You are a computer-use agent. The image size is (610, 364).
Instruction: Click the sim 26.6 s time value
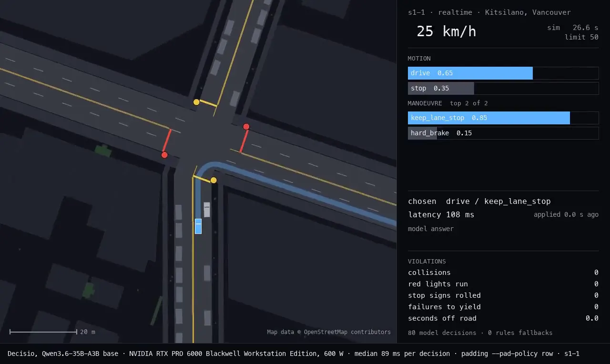coord(572,28)
